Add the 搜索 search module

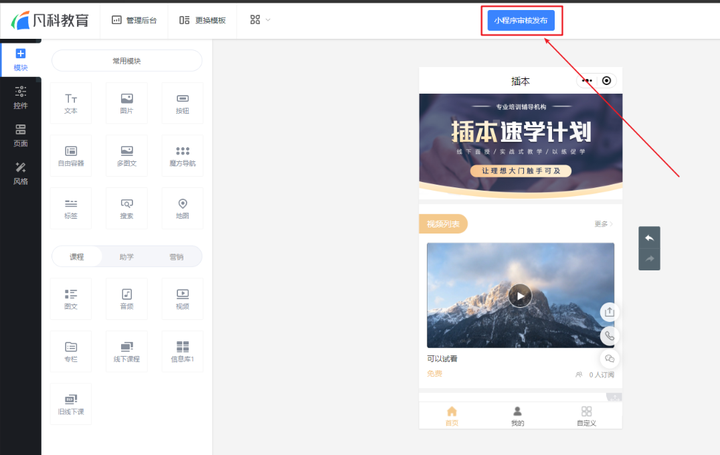click(x=127, y=208)
